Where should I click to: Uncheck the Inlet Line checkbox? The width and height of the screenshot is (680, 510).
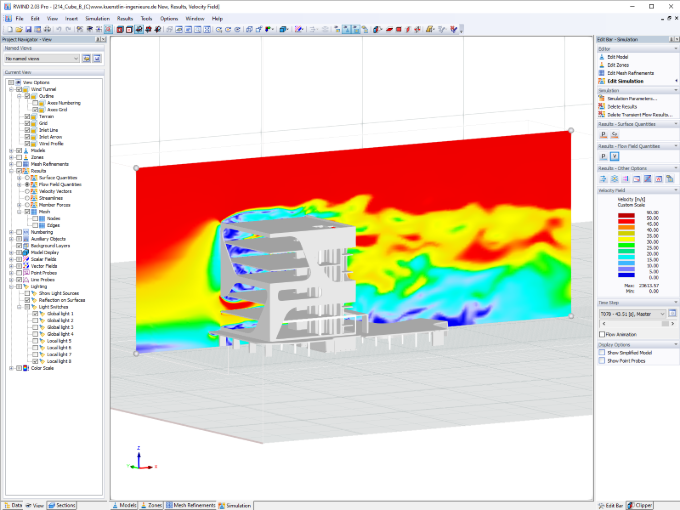(27, 130)
